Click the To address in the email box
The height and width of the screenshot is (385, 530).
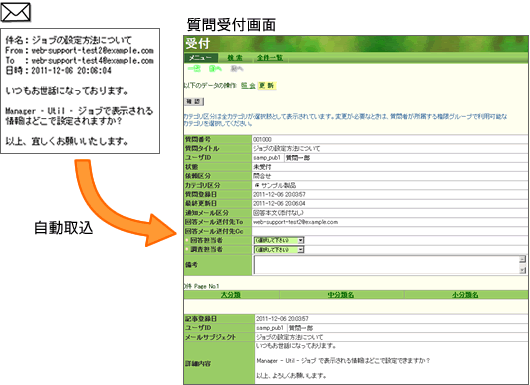[x=93, y=61]
